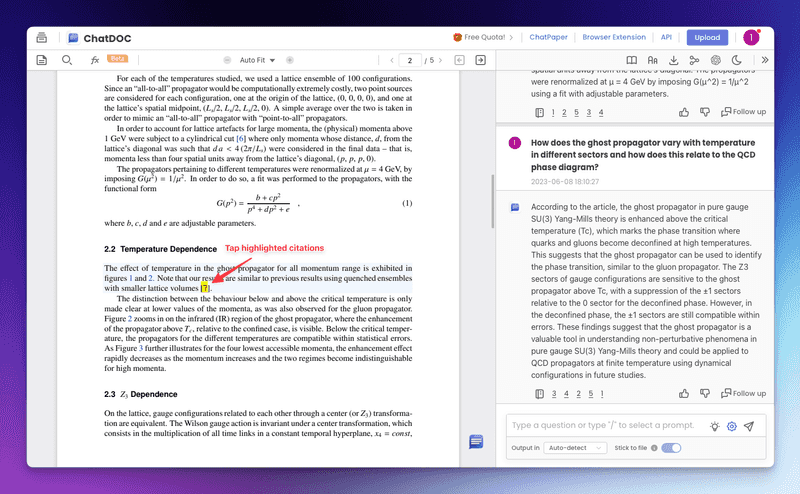Image resolution: width=800 pixels, height=494 pixels.
Task: Click the Stick to file info icon
Action: [x=654, y=448]
